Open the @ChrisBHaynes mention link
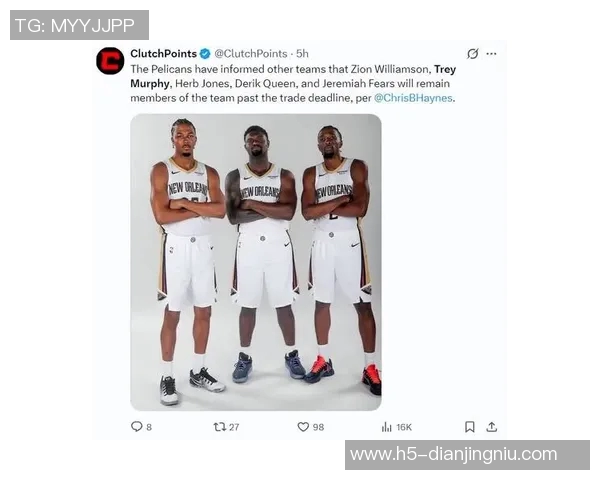This screenshot has width=600, height=480. [413, 98]
